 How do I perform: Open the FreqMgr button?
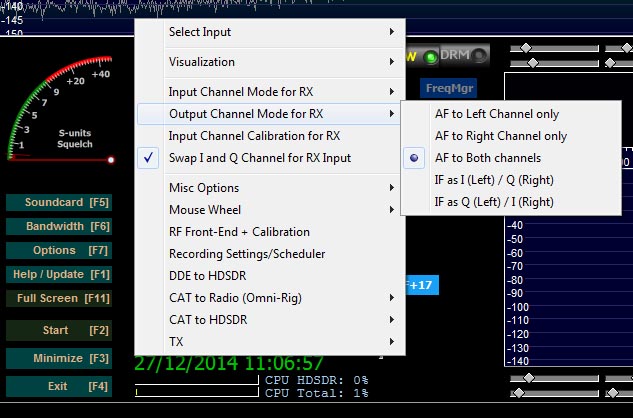[x=449, y=88]
